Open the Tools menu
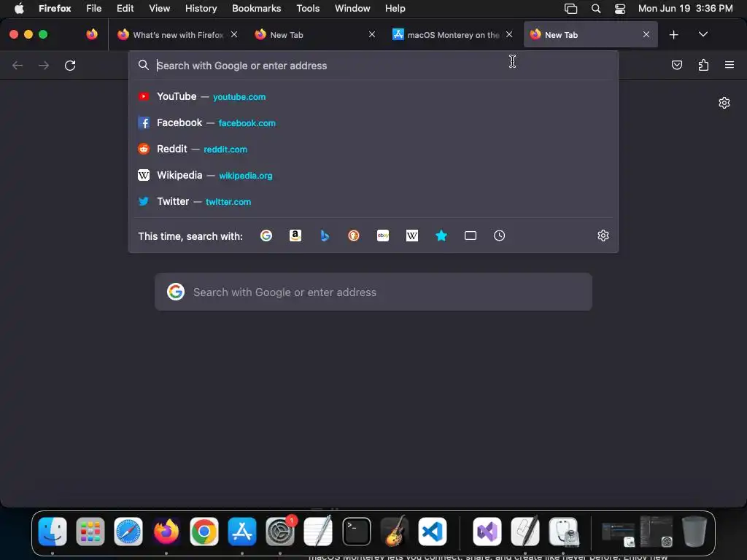This screenshot has width=747, height=560. (308, 8)
